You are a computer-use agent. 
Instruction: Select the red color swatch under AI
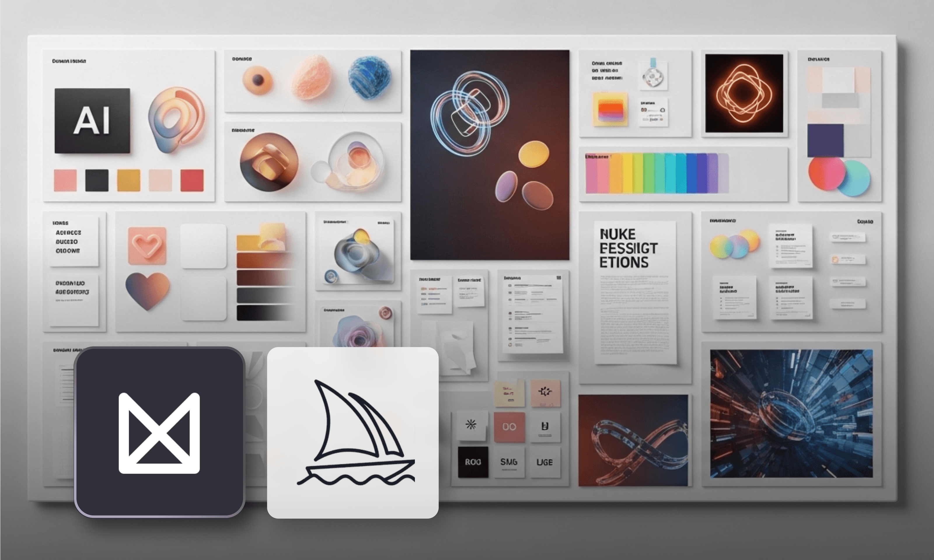tap(192, 180)
